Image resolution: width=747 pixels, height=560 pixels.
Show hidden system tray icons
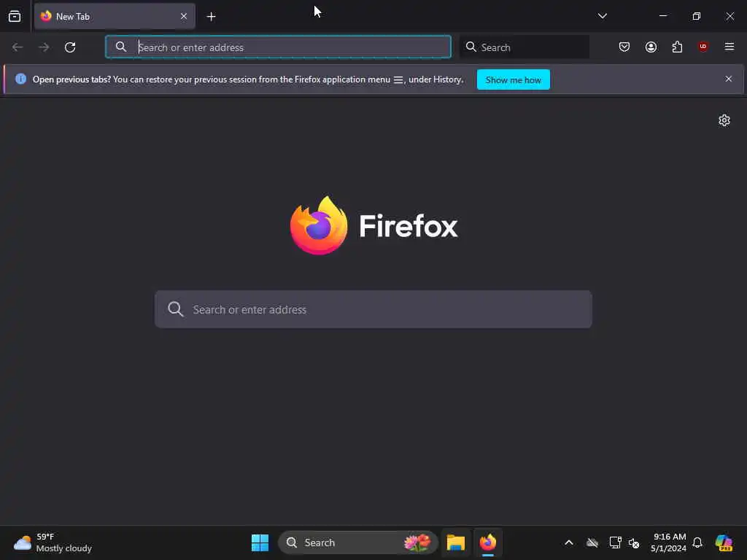click(x=569, y=542)
